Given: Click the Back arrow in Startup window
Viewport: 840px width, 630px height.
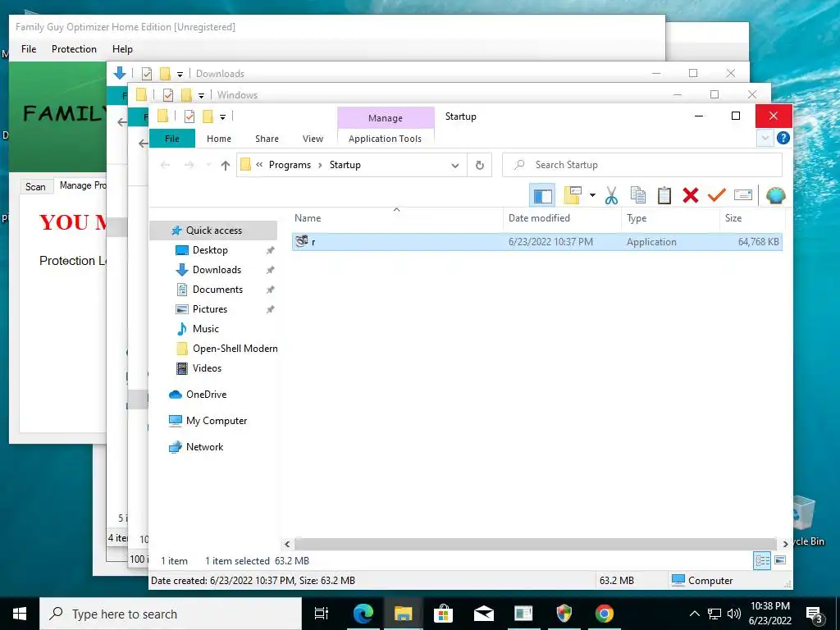Looking at the screenshot, I should (166, 165).
